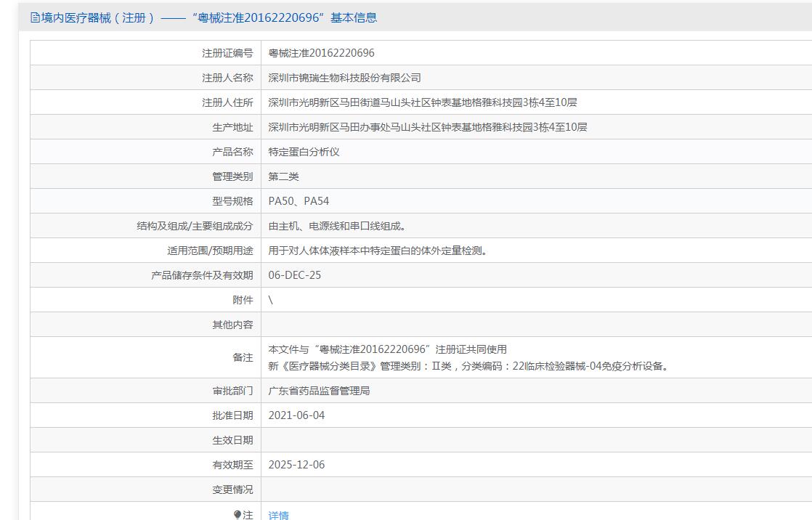812x520 pixels.
Task: Click the 审批部门 label
Action: 232,391
